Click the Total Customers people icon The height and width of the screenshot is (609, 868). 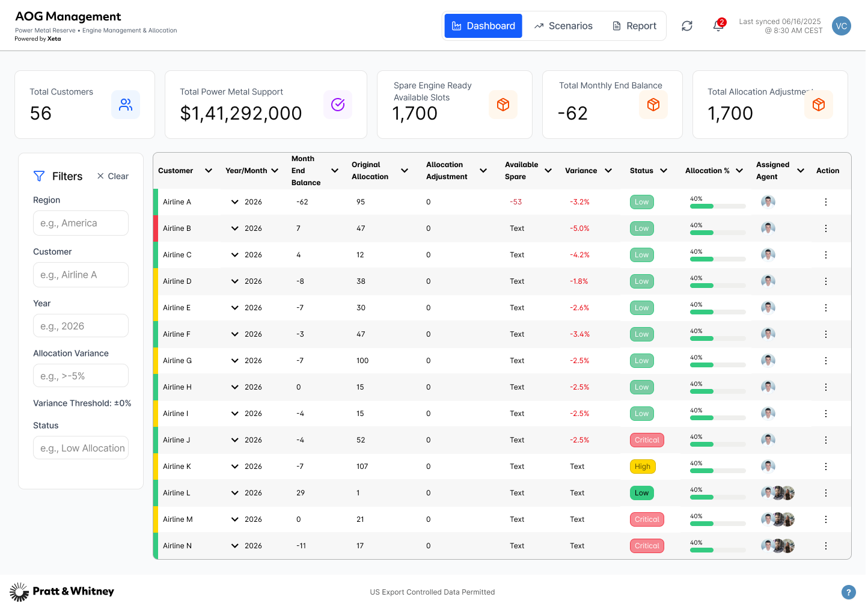126,105
